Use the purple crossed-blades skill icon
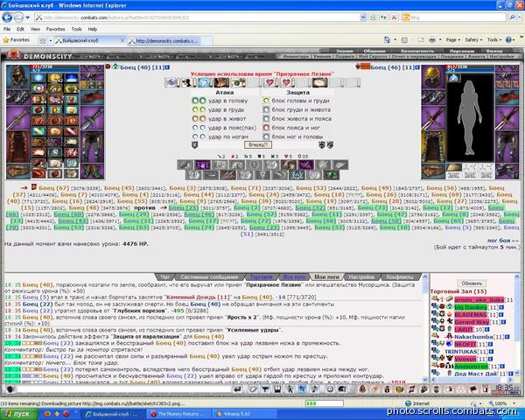Image resolution: width=525 pixels, height=420 pixels. point(305,164)
